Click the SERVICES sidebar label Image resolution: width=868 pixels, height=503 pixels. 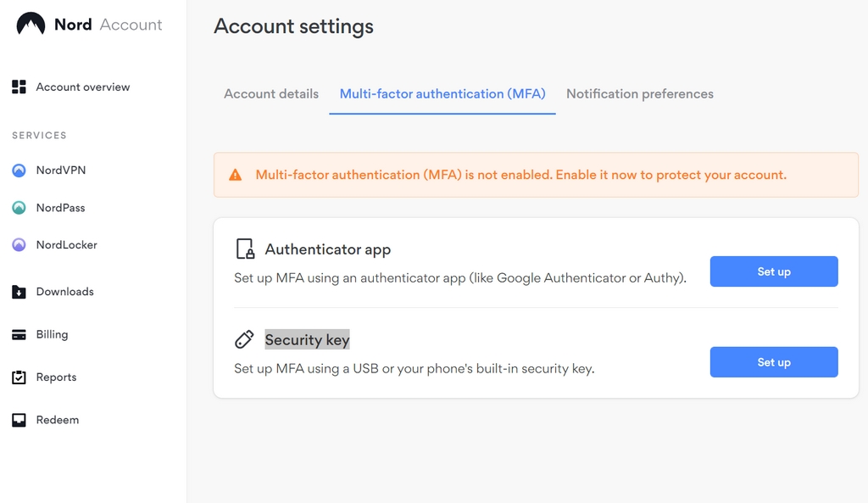coord(39,135)
